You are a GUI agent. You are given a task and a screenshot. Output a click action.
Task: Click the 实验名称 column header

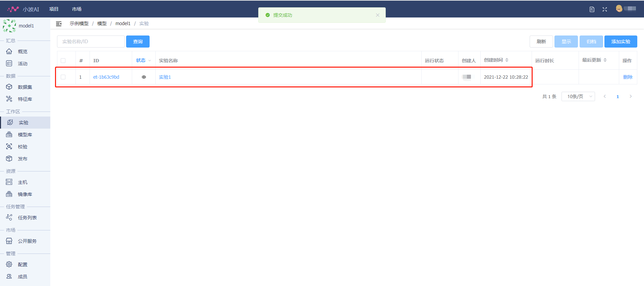[x=168, y=61]
